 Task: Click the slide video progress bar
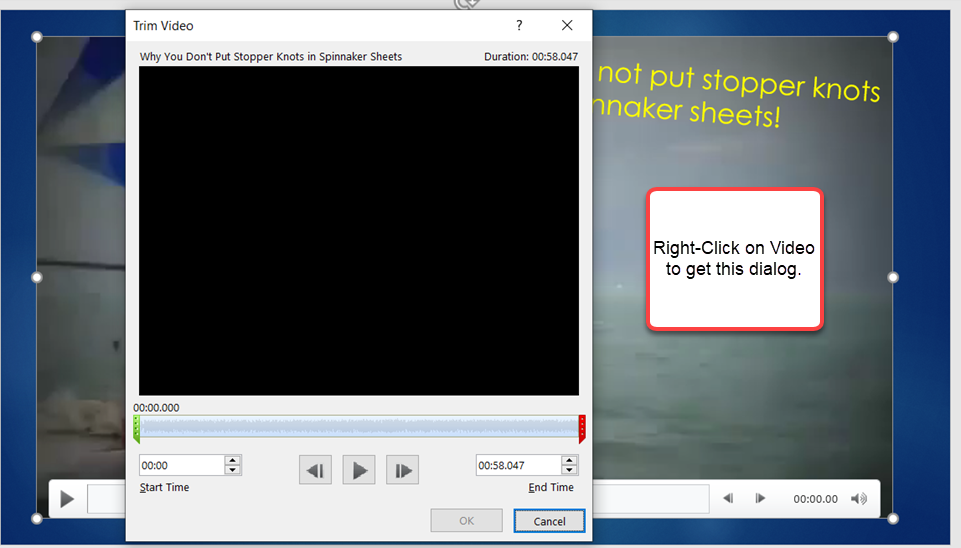[651, 498]
